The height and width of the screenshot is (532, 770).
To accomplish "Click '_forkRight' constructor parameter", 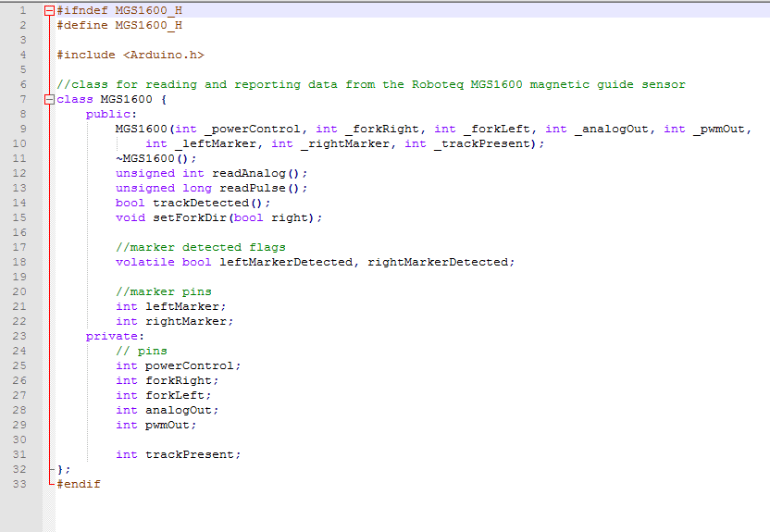I will (x=382, y=130).
